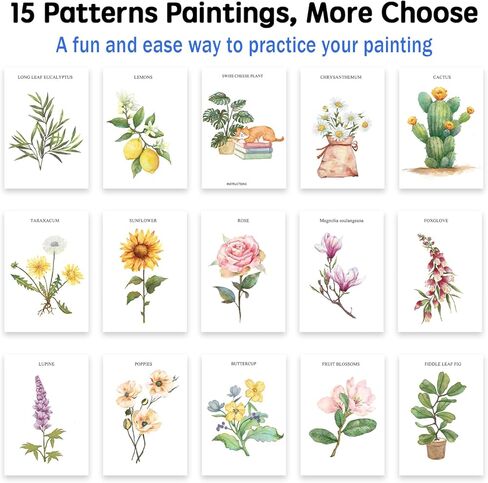Image resolution: width=488 pixels, height=483 pixels.
Task: Select the Long Leaf Eucalyptus painting card
Action: click(x=46, y=129)
